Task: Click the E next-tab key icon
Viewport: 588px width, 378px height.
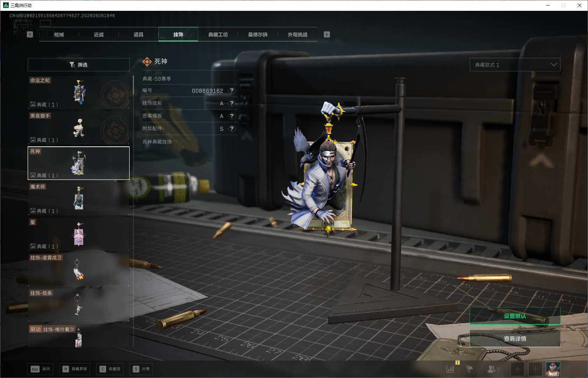Action: point(327,34)
